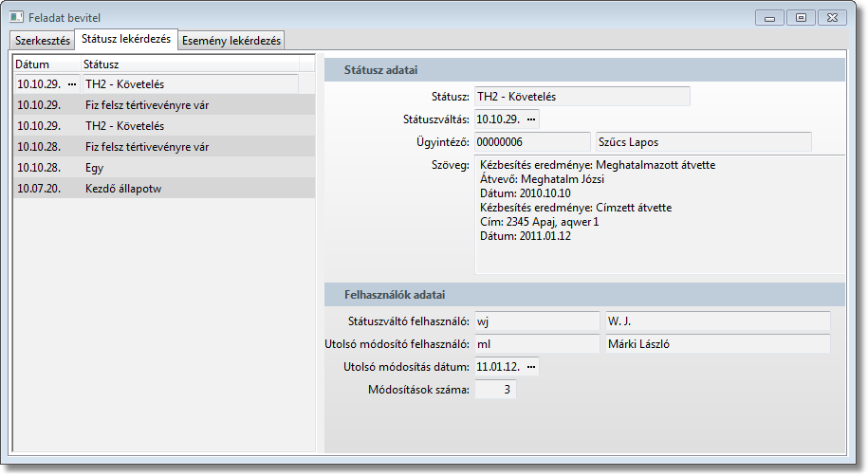Image resolution: width=868 pixels, height=476 pixels.
Task: Switch to the Esemény lekérdezés tab
Action: 231,41
